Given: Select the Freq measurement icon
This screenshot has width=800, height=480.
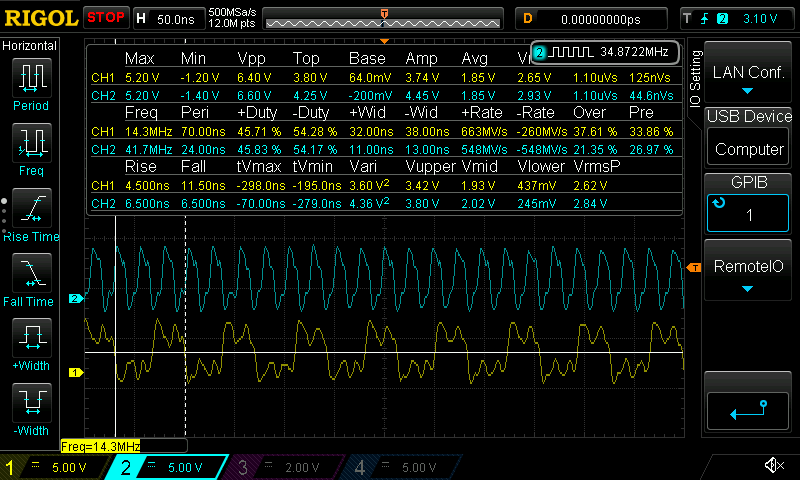Looking at the screenshot, I should coord(31,146).
